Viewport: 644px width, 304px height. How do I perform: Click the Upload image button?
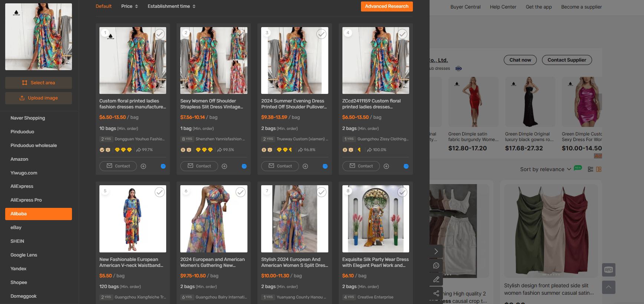pos(39,98)
